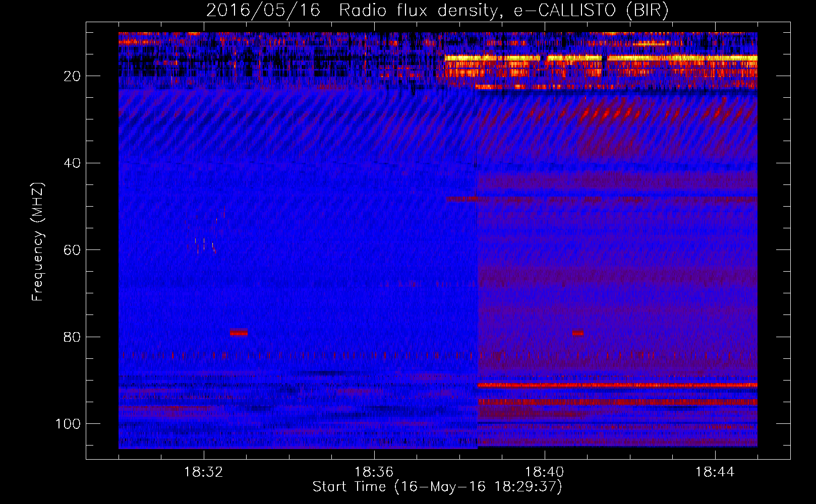Click the 20 frequency tick label
This screenshot has height=504, width=816.
(x=72, y=76)
